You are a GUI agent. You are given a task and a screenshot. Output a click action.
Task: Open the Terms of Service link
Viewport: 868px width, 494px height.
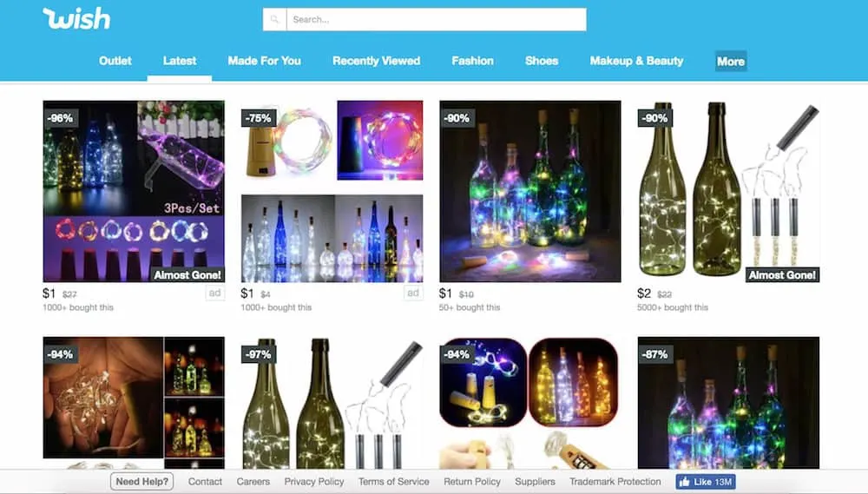pos(393,482)
